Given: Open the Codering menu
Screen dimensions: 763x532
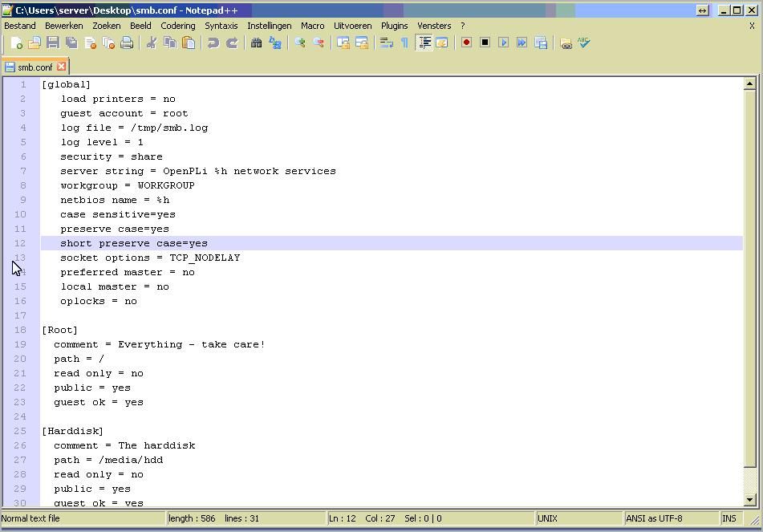Looking at the screenshot, I should tap(177, 25).
